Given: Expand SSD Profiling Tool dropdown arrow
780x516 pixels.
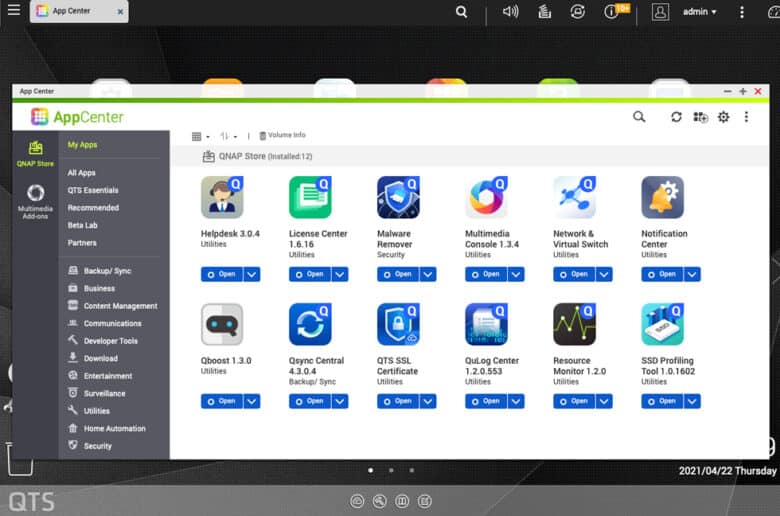Looking at the screenshot, I should tap(692, 401).
